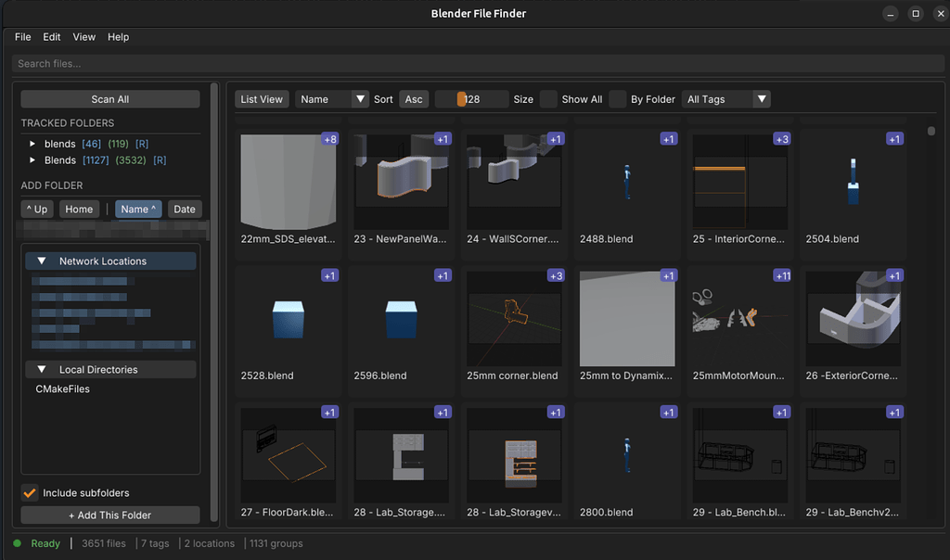Click the results grid vertical scrollbar
Screen dimensions: 950x560
pos(931,131)
